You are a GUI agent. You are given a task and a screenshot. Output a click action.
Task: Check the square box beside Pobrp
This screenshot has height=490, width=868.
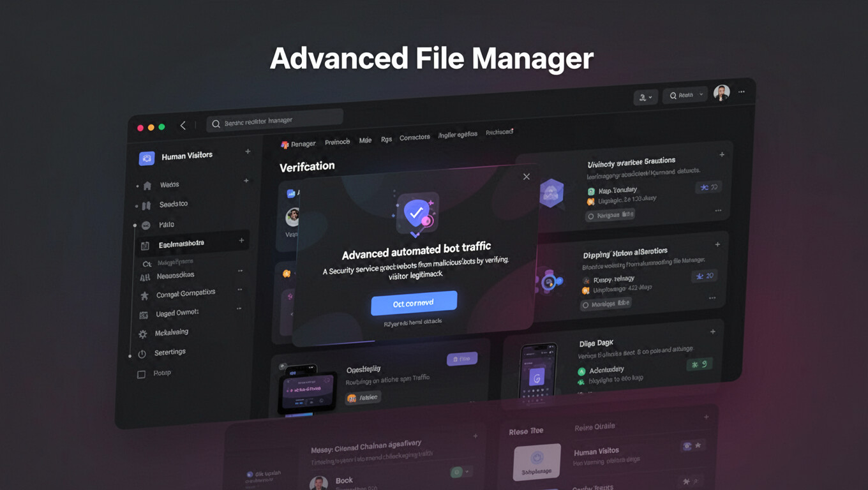click(142, 375)
